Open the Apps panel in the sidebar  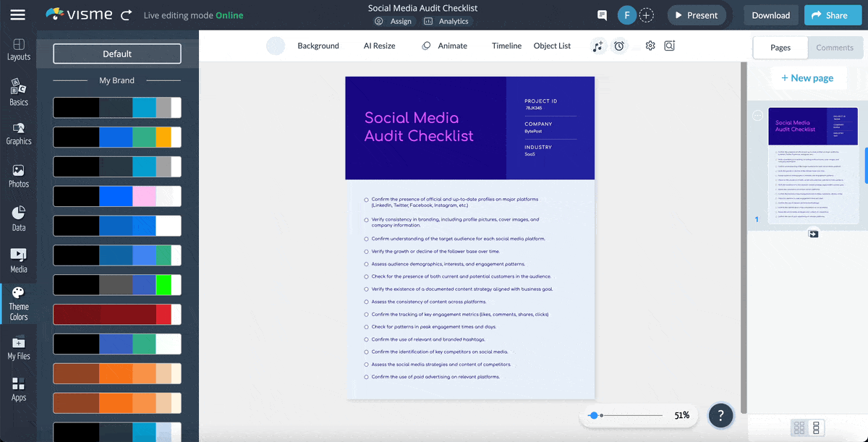coord(19,388)
